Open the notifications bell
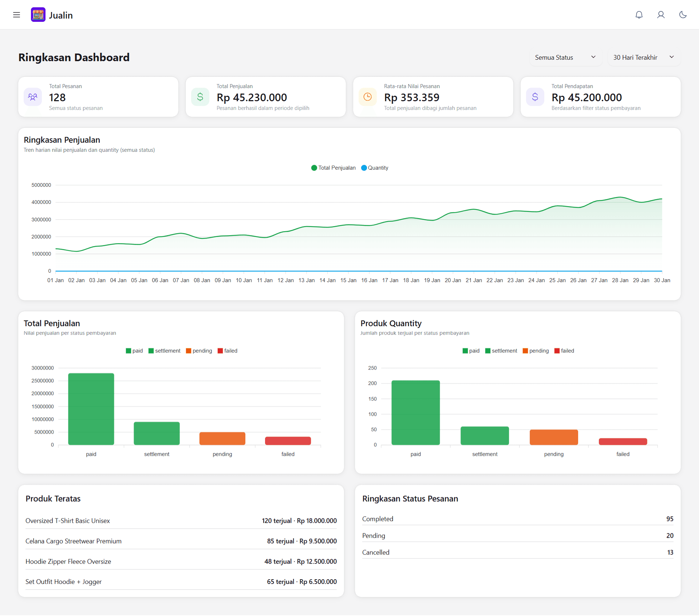The image size is (699, 616). [639, 15]
